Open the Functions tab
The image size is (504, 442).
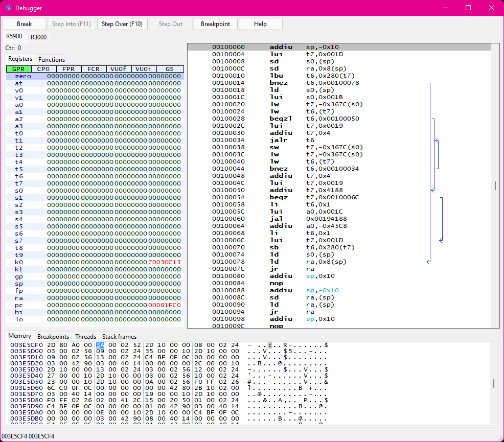pos(52,59)
